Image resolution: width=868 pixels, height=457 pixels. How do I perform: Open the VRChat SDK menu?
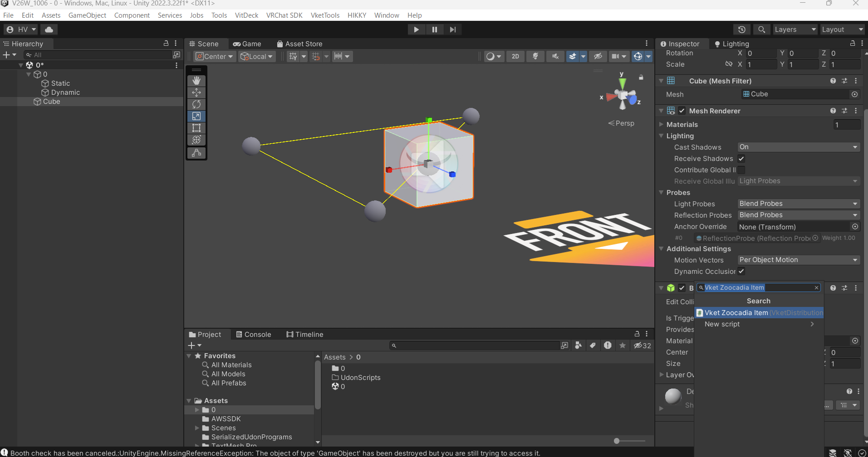pyautogui.click(x=284, y=15)
